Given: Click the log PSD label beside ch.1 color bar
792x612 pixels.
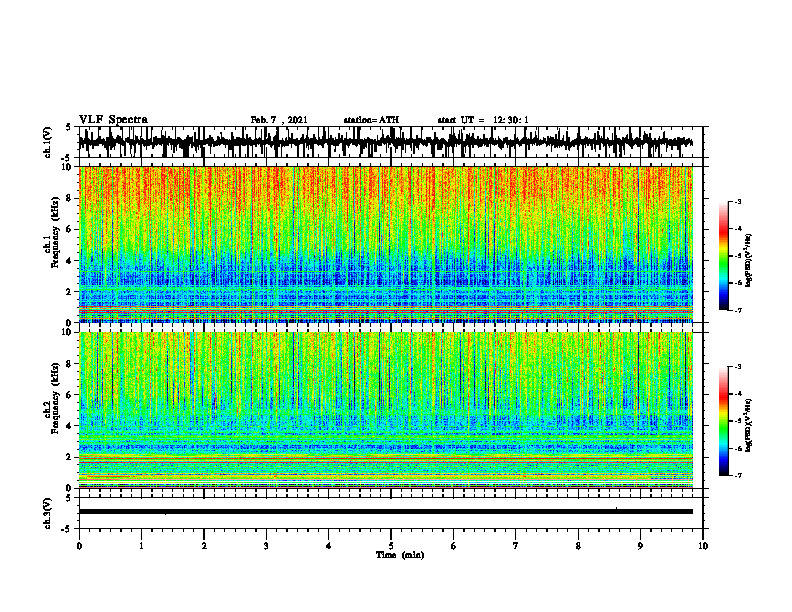Looking at the screenshot, I should tap(749, 261).
